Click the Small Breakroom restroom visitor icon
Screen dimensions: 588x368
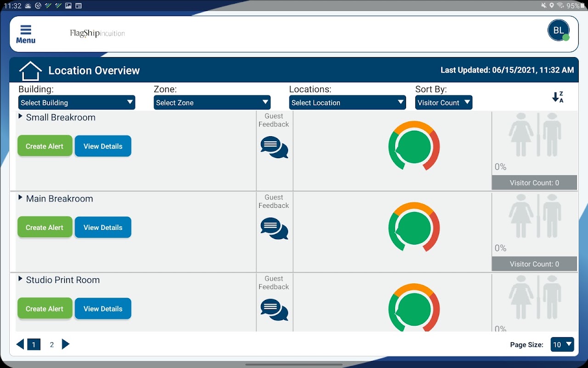coord(535,135)
